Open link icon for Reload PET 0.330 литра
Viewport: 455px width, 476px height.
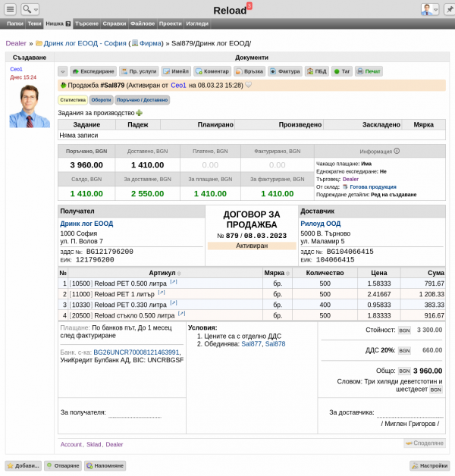pos(174,303)
